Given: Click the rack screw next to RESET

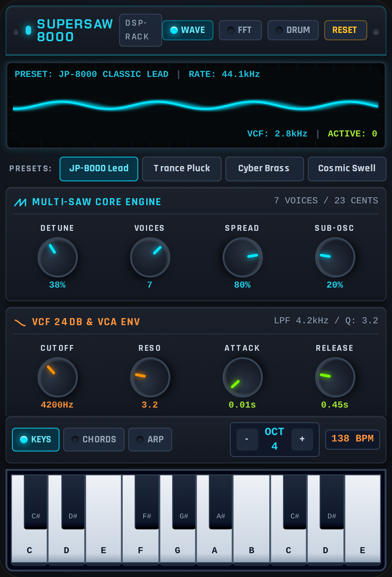Looking at the screenshot, I should (376, 31).
